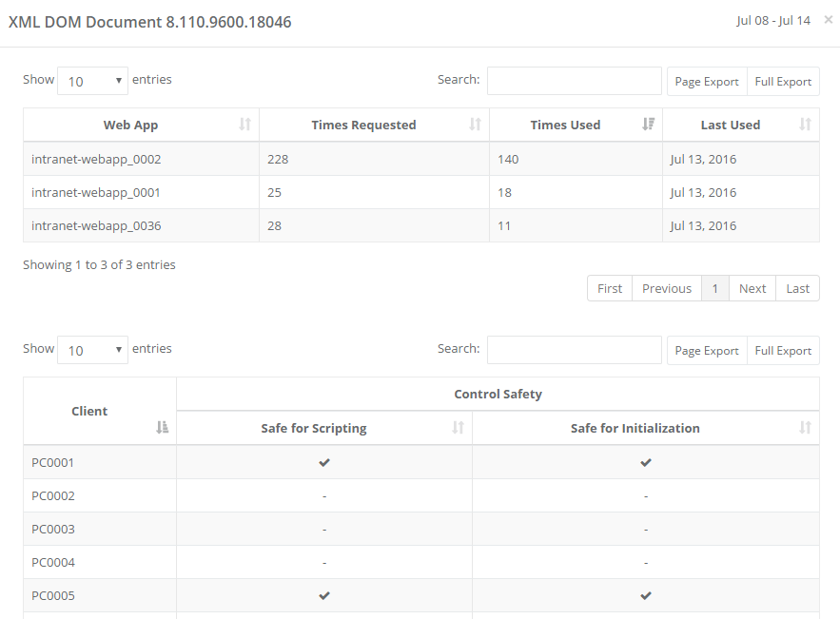840x619 pixels.
Task: Focus the client table Search field
Action: coord(574,350)
